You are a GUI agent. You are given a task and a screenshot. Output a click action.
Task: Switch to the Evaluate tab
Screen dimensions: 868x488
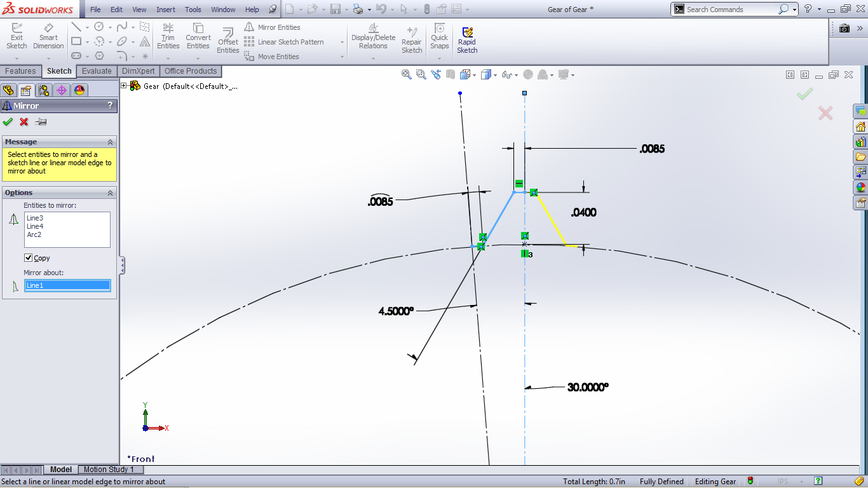tap(97, 71)
